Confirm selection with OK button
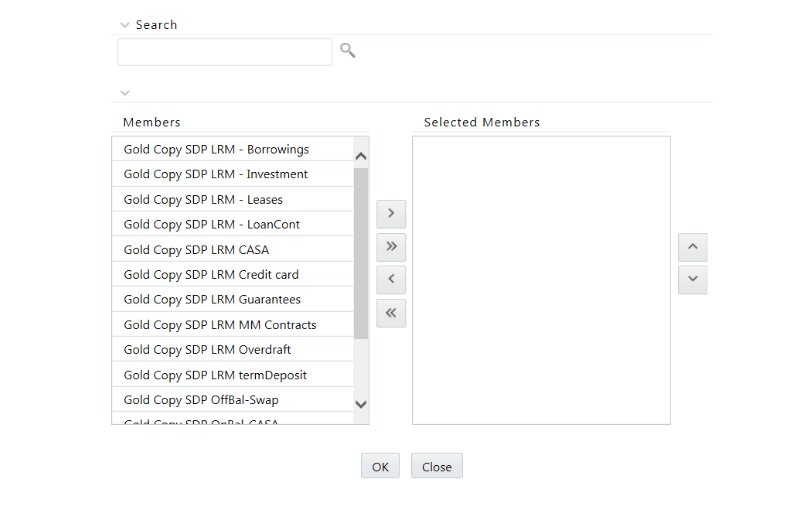Image resolution: width=797 pixels, height=513 pixels. click(380, 466)
